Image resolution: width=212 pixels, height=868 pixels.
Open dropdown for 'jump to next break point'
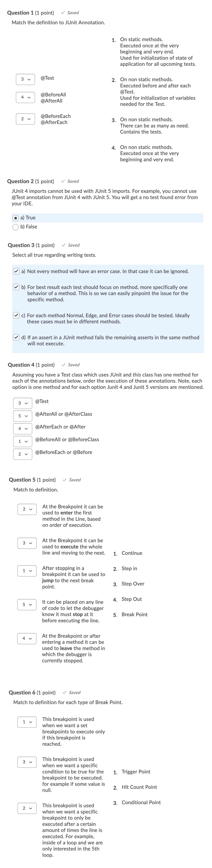(27, 571)
